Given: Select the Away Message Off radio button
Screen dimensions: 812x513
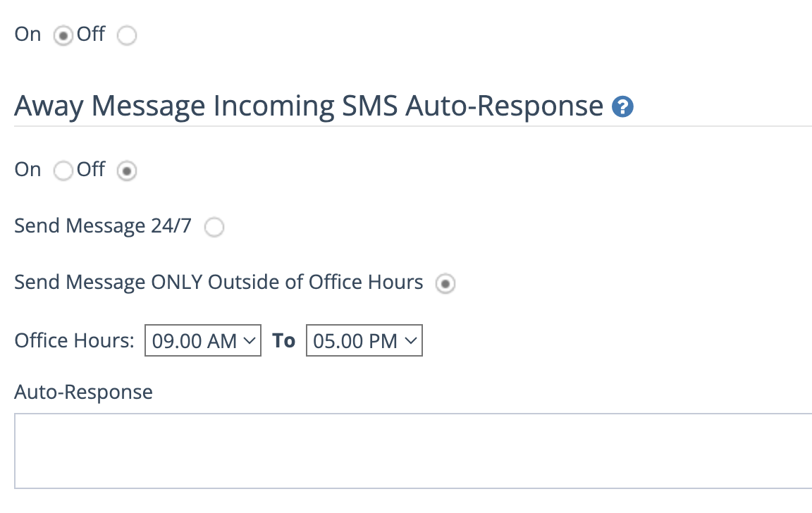Looking at the screenshot, I should (127, 171).
